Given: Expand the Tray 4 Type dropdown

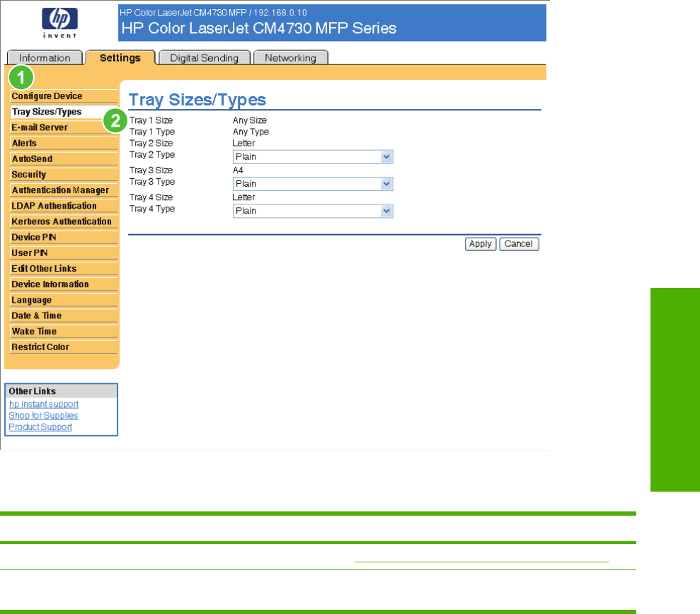Looking at the screenshot, I should (x=313, y=211).
